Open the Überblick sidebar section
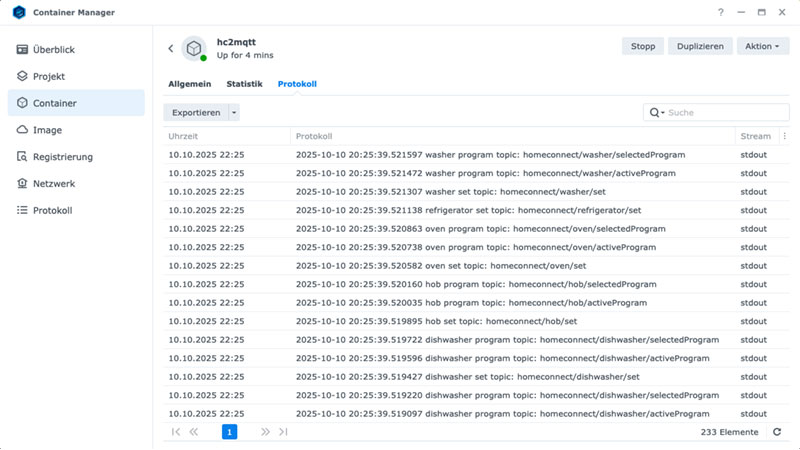 click(x=54, y=49)
